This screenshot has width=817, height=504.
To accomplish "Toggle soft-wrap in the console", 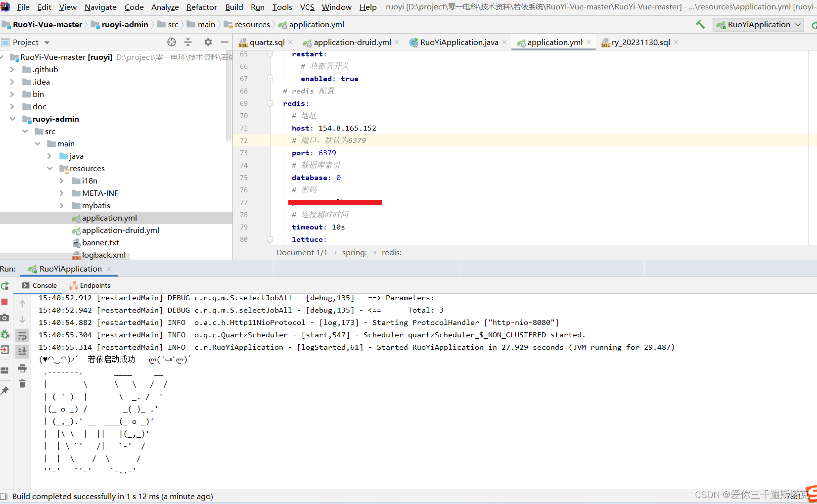I will 22,335.
